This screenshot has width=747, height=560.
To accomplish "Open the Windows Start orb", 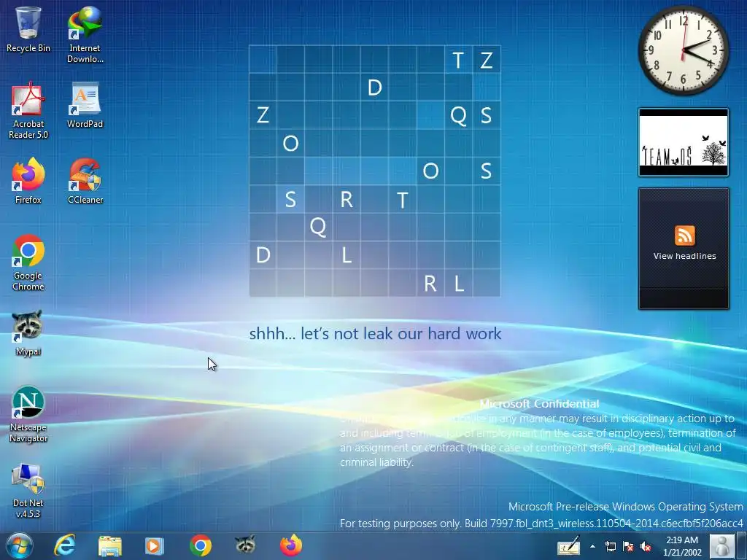I will pos(19,545).
